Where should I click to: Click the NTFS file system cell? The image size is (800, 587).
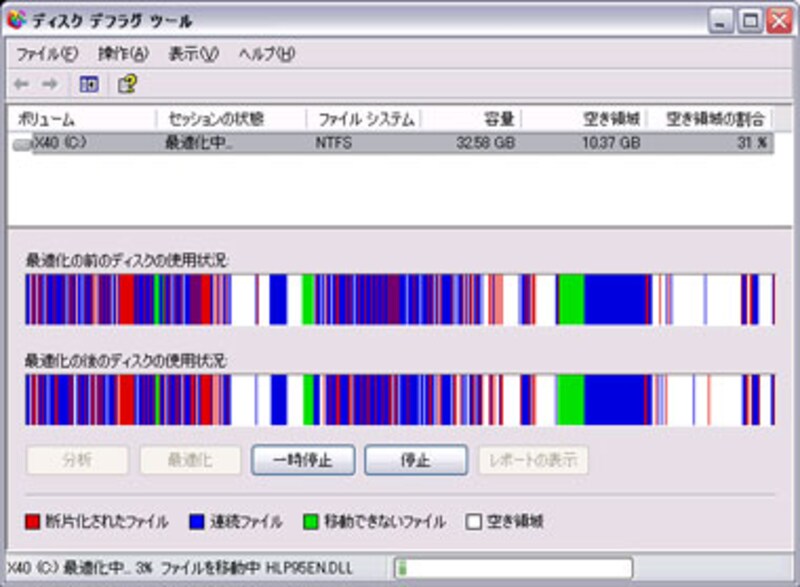[333, 143]
